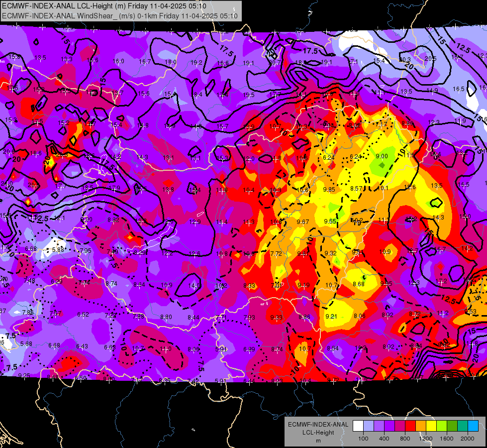Image resolution: width=487 pixels, height=448 pixels.
Task: Click the '9.21' grid value
Action: pos(331,316)
